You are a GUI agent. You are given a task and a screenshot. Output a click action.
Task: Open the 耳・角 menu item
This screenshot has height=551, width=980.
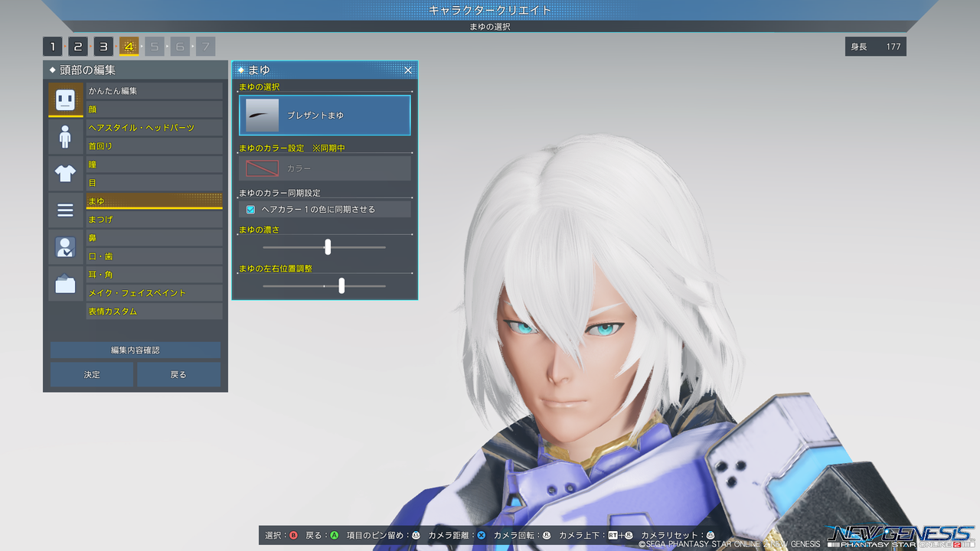tap(154, 275)
